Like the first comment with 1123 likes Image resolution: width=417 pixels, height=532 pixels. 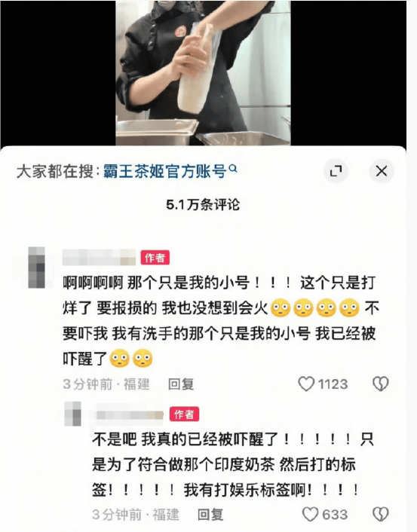pos(306,384)
